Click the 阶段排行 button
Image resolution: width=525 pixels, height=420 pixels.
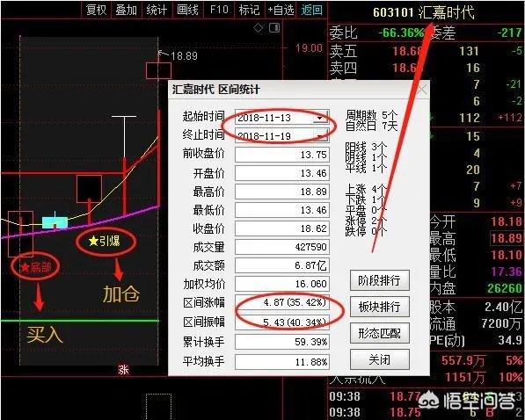pos(379,280)
